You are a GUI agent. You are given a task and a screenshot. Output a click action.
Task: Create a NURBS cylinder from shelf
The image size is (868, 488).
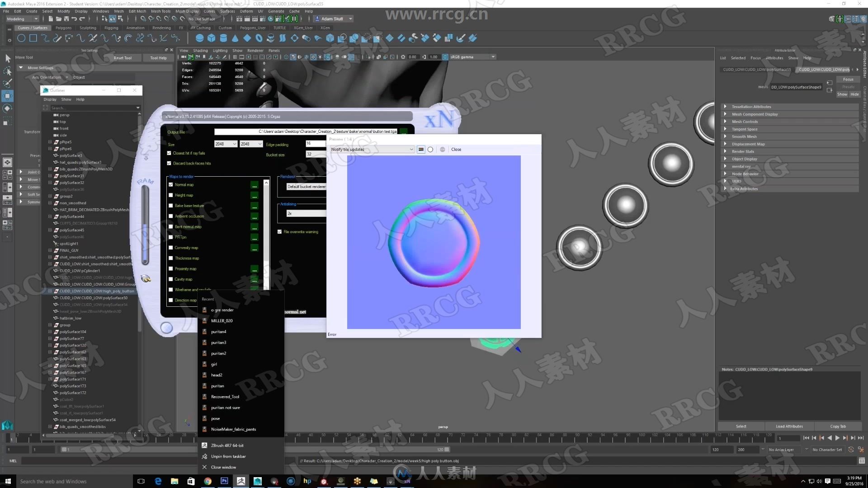(223, 38)
